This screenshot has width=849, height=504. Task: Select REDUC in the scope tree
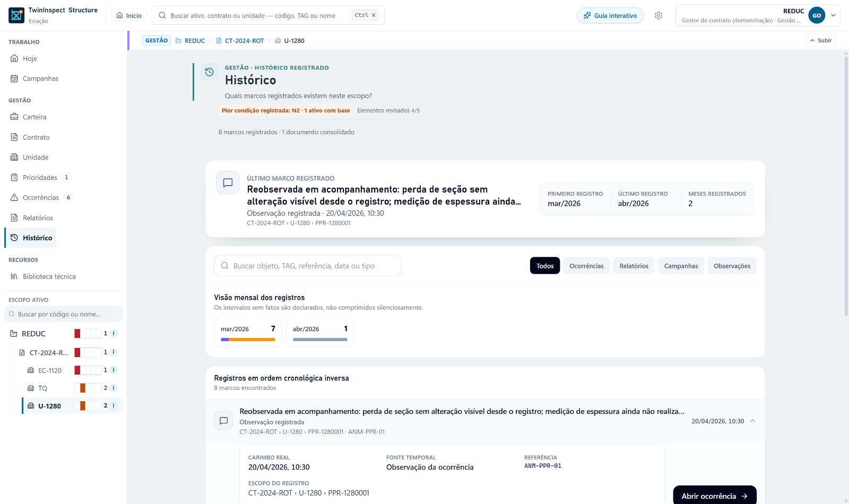click(x=33, y=334)
